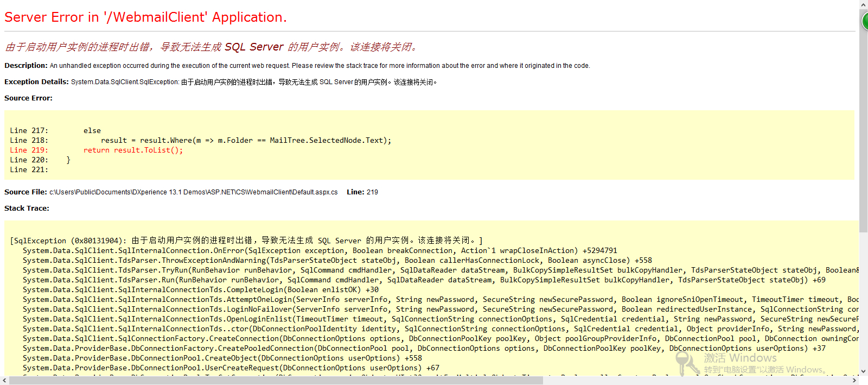This screenshot has width=868, height=385.
Task: Click the SqlInternalConnectionTds..ctor stack trace line
Action: pyautogui.click(x=441, y=329)
